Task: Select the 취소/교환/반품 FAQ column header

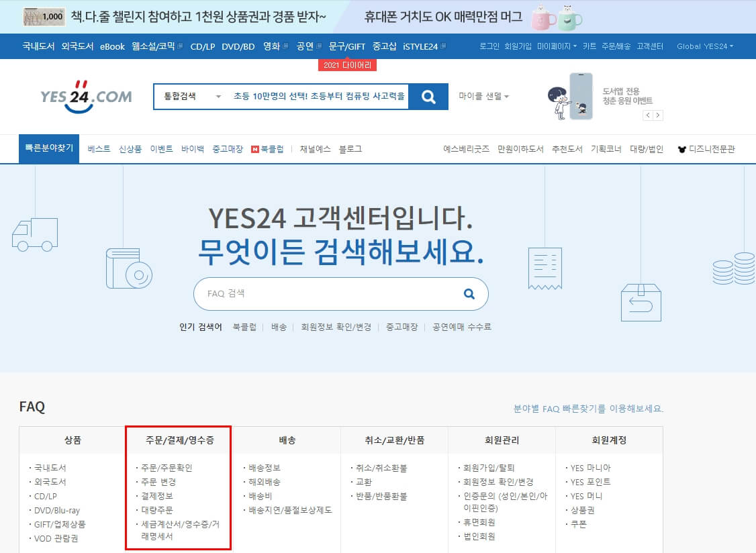Action: point(394,440)
